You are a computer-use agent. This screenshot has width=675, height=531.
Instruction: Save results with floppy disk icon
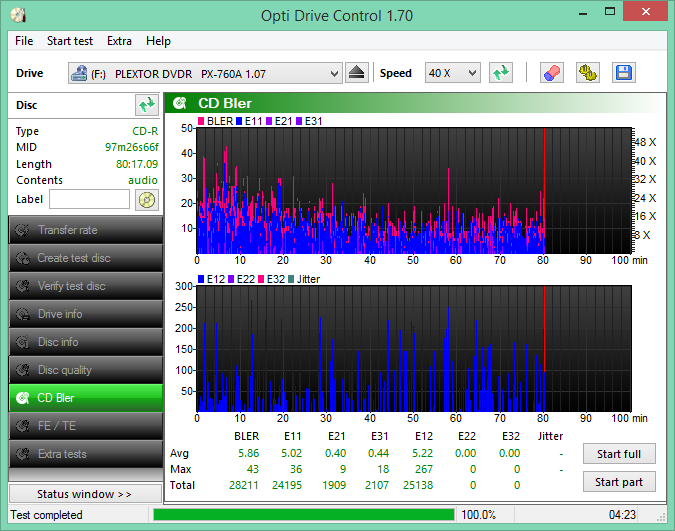[623, 73]
